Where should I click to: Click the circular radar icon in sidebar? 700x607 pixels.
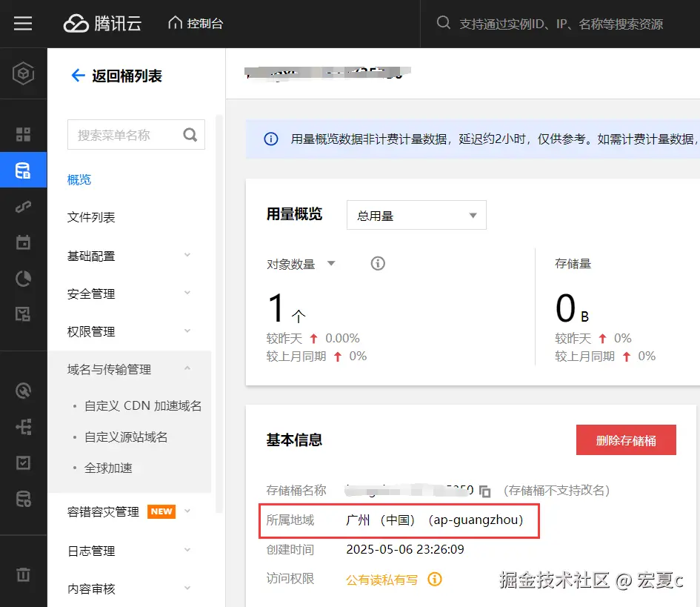(x=23, y=391)
